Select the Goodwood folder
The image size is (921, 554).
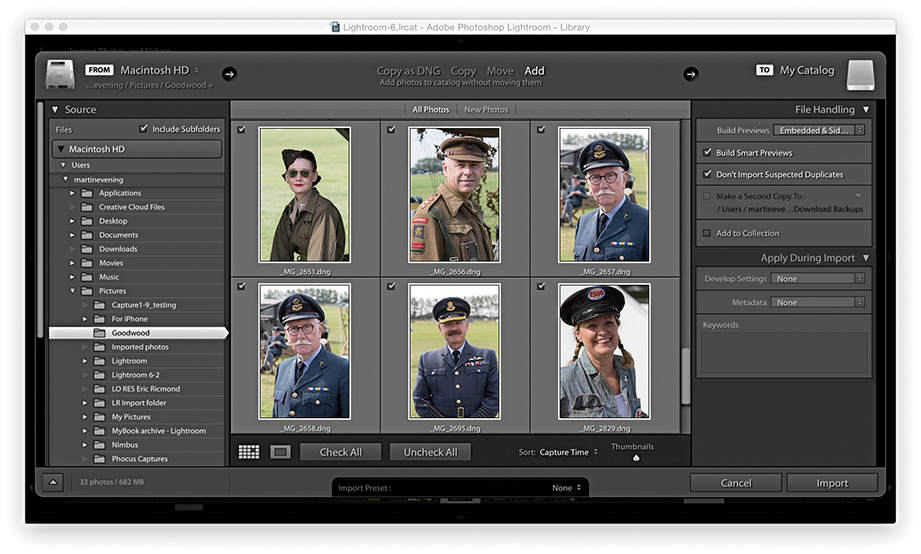(x=130, y=333)
